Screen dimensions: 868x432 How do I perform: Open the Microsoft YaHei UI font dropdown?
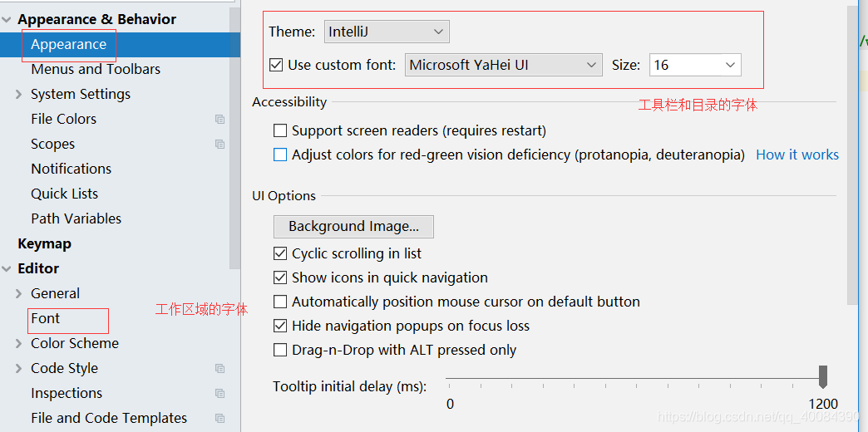point(504,66)
